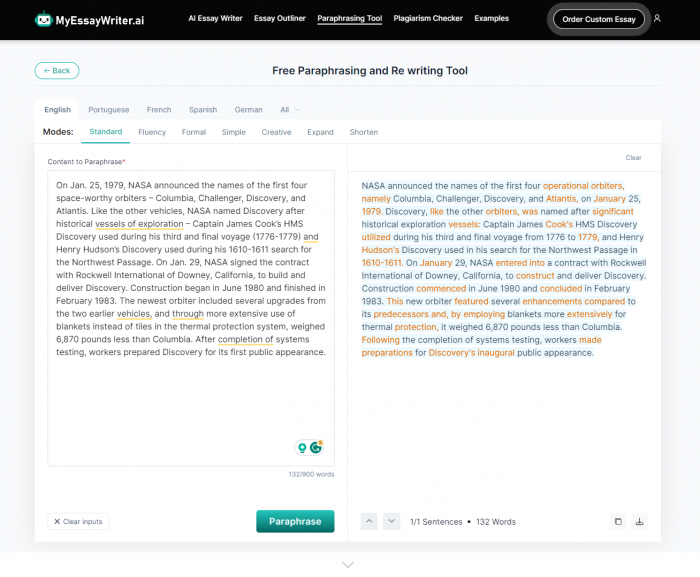Copy paraphrased output with copy icon
Screen dimensions: 700x577
click(x=618, y=521)
